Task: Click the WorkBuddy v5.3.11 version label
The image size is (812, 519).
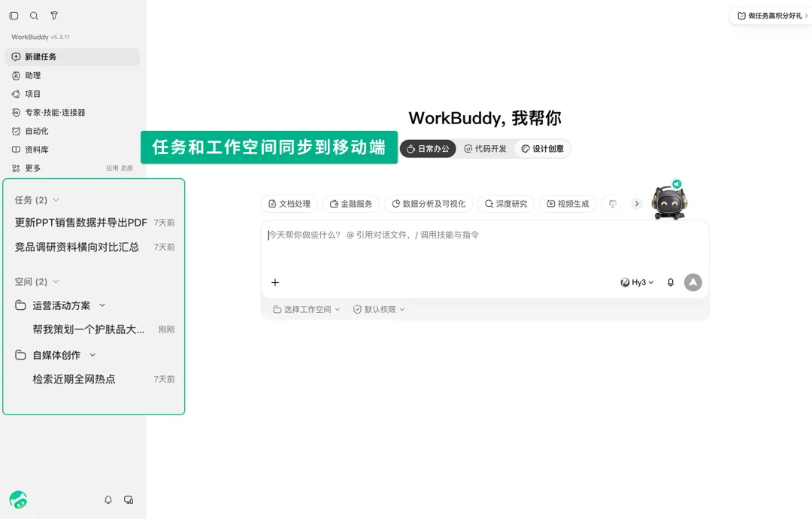Action: (x=41, y=37)
